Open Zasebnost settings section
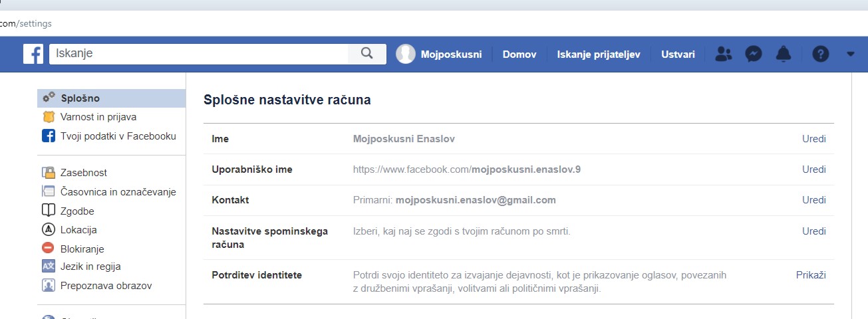868x319 pixels. click(83, 173)
